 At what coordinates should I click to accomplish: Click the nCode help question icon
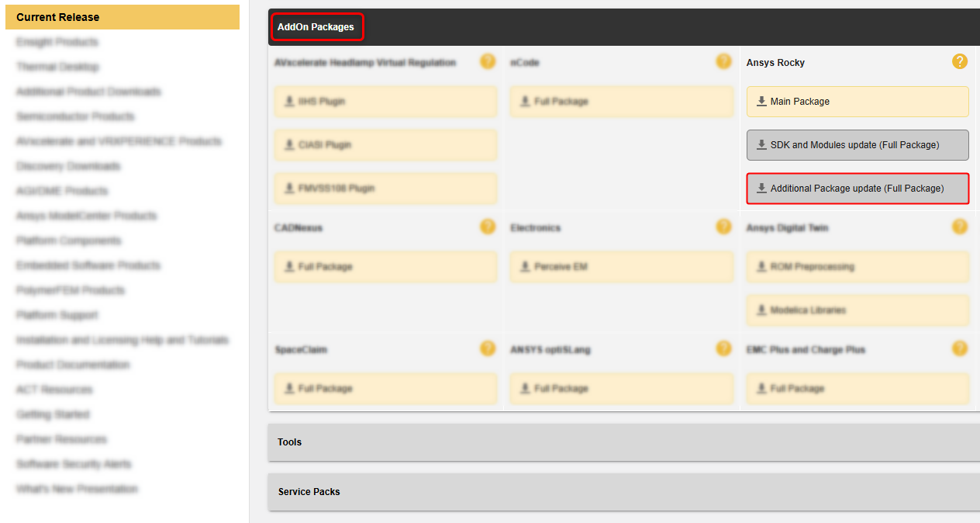coord(723,61)
